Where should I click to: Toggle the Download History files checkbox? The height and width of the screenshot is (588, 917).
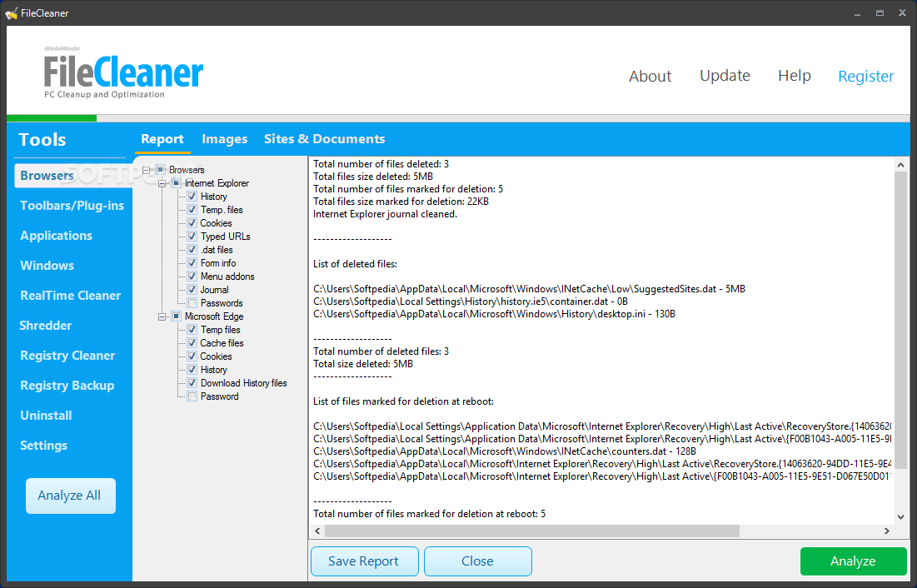pos(192,383)
